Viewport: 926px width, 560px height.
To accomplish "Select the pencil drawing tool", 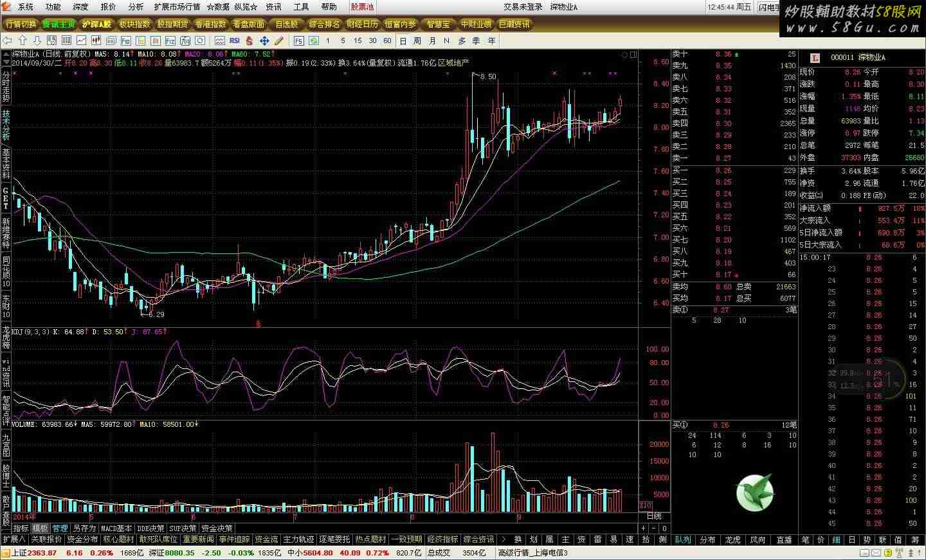I will point(279,41).
